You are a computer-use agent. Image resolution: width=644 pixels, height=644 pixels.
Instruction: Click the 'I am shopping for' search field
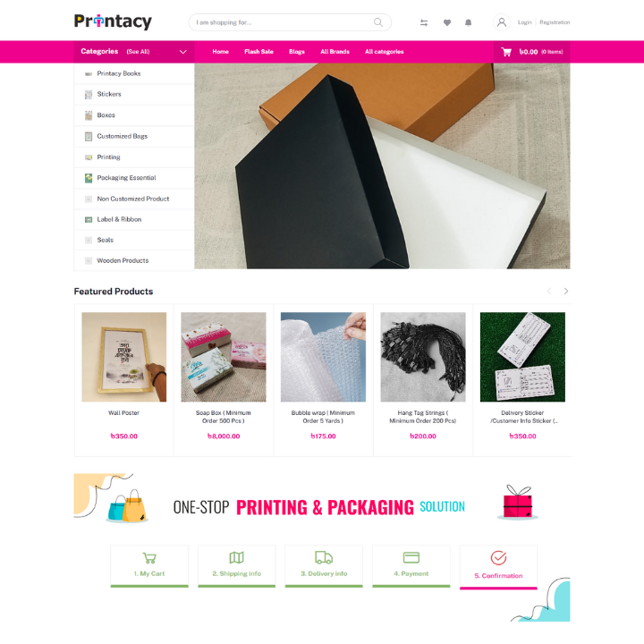pos(290,22)
